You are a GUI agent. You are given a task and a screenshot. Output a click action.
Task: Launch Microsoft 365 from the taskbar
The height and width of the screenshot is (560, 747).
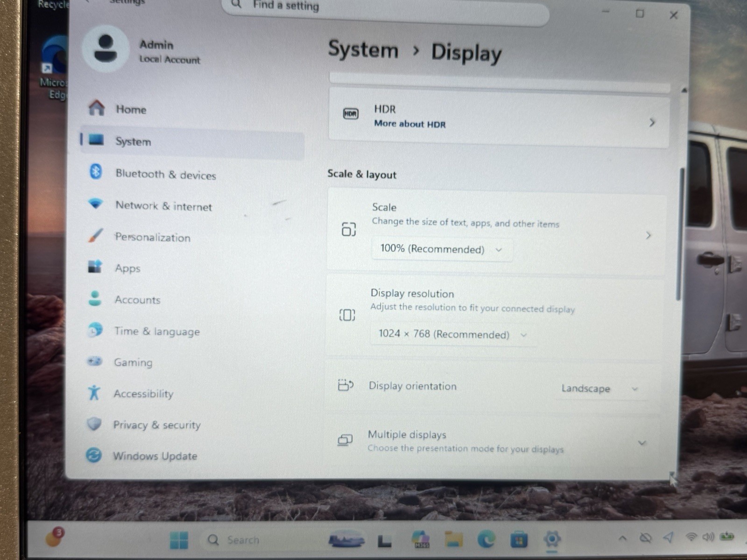[x=421, y=539]
